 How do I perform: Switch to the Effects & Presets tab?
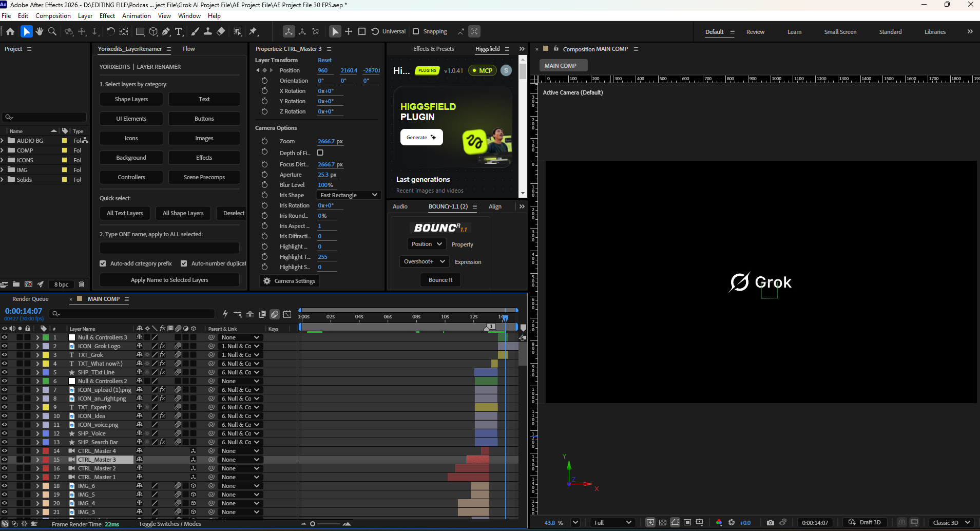(x=433, y=49)
